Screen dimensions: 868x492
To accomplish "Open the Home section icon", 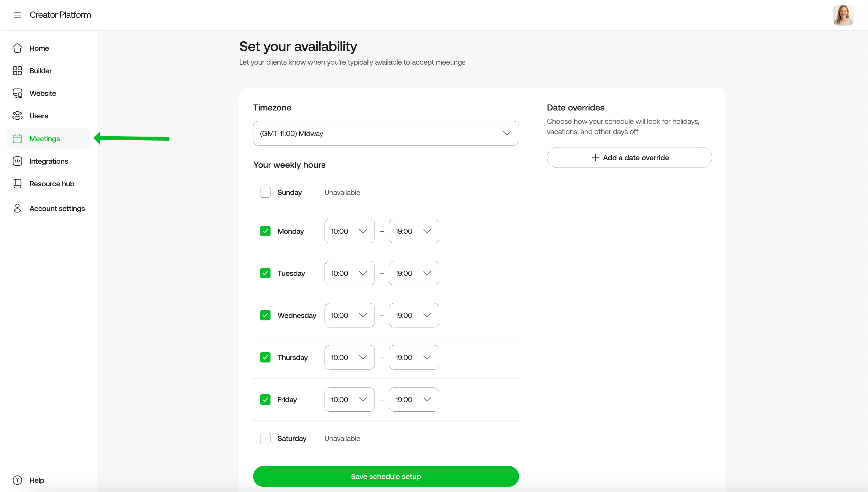I will pos(18,48).
